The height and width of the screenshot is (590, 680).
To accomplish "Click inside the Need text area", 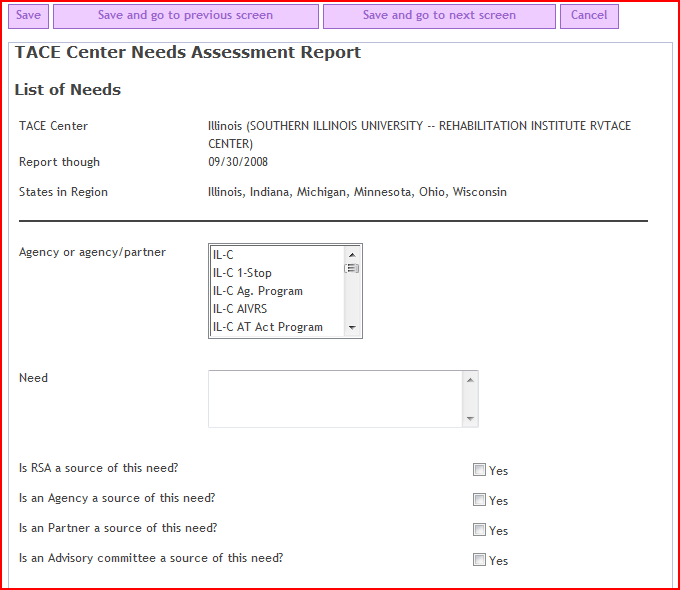I will click(x=336, y=399).
